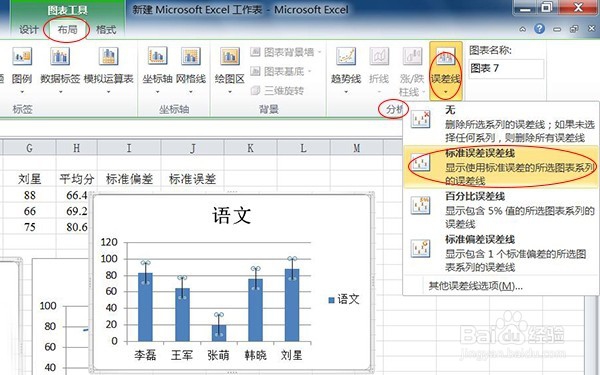The width and height of the screenshot is (600, 375).
Task: Click the 图表背景墙 chart wall item
Action: pyautogui.click(x=285, y=52)
